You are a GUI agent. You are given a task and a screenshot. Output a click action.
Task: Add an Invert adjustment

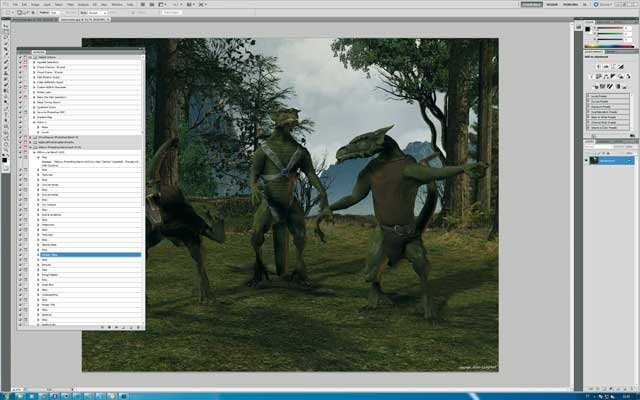(596, 86)
